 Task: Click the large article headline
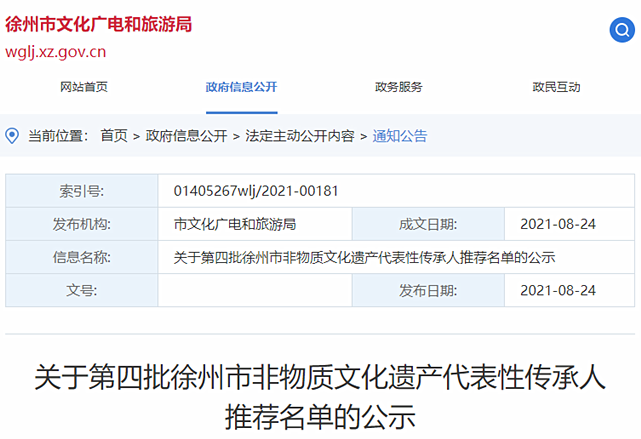coord(320,397)
